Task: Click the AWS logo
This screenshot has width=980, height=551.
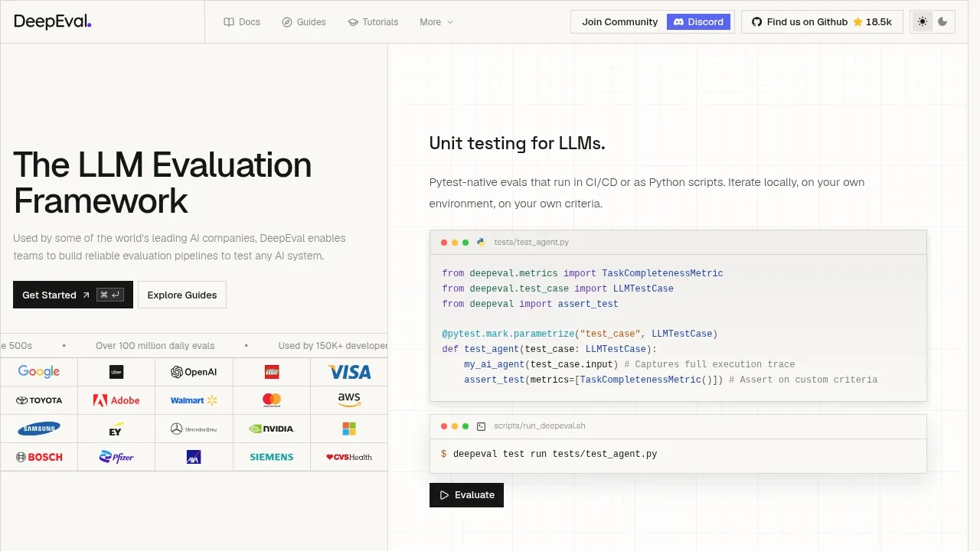Action: 349,399
